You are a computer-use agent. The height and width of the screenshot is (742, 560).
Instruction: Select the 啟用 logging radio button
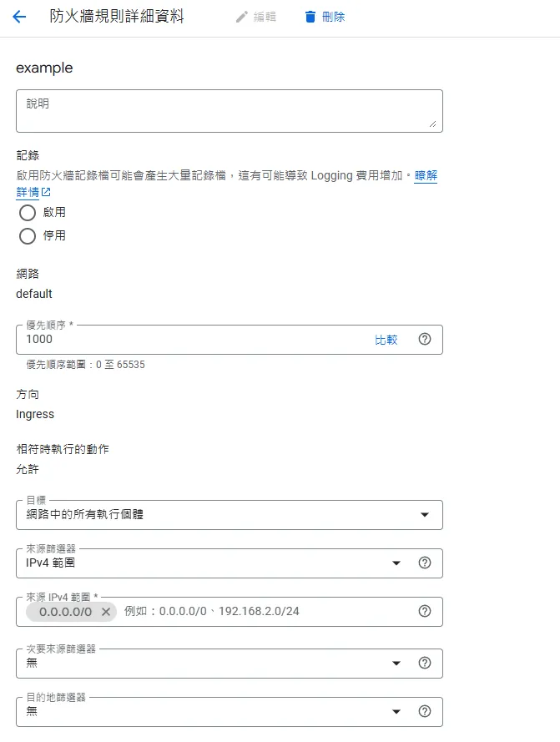(x=26, y=213)
